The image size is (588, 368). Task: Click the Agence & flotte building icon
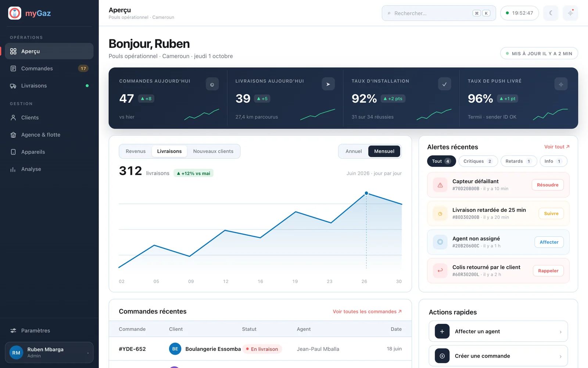[13, 135]
